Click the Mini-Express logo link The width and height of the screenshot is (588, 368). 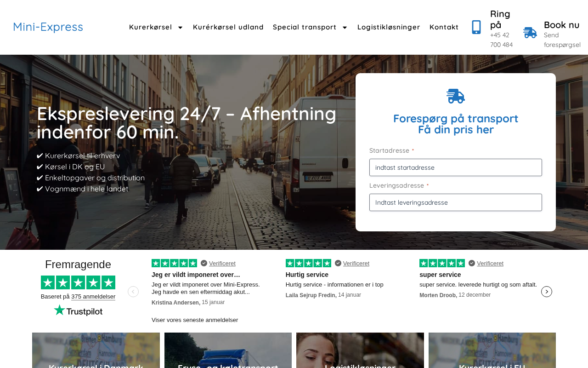48,27
